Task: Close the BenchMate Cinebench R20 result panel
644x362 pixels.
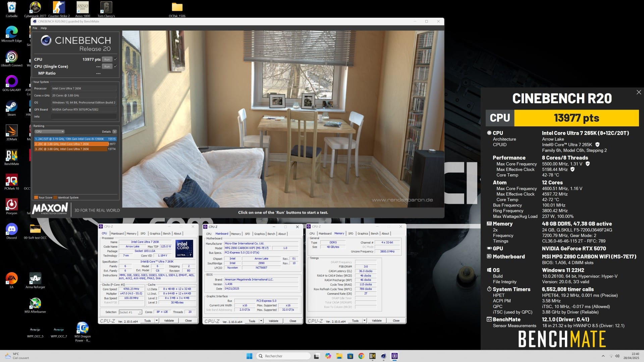Action: [x=639, y=92]
